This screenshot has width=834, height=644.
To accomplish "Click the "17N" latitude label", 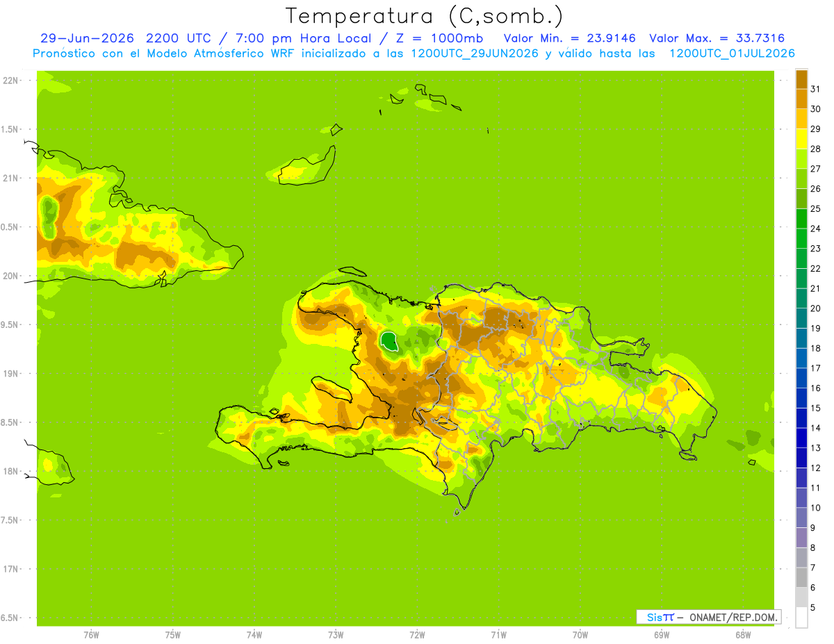I will tap(10, 569).
